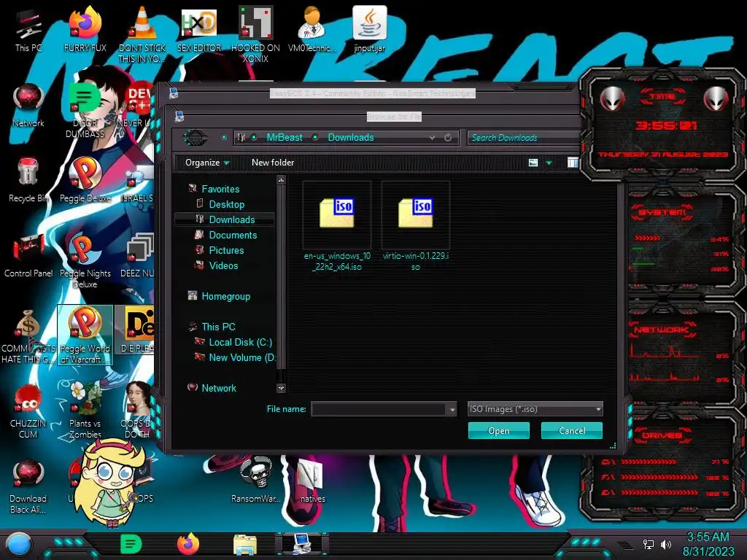Launch Plants vs Zombies shortcut
This screenshot has height=560, width=747.
point(85,411)
